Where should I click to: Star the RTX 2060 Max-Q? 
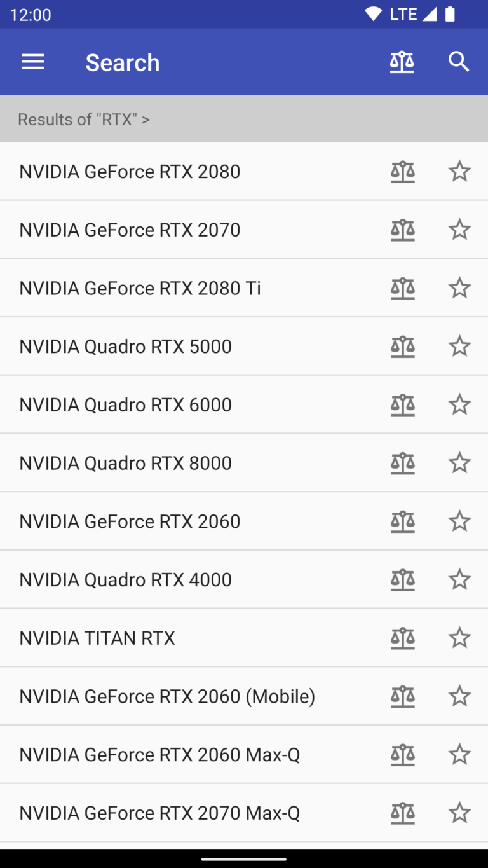(459, 755)
